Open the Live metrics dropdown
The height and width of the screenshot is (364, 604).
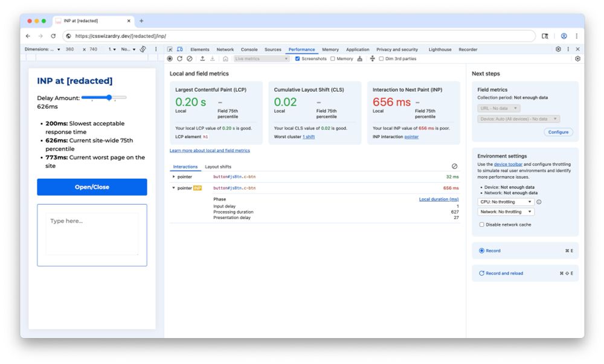pos(261,59)
